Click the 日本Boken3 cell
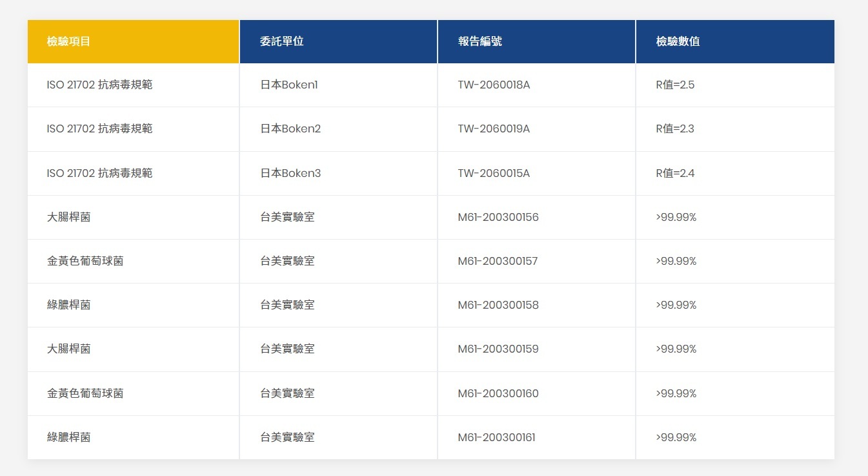Viewport: 868px width, 476px height. coord(290,173)
